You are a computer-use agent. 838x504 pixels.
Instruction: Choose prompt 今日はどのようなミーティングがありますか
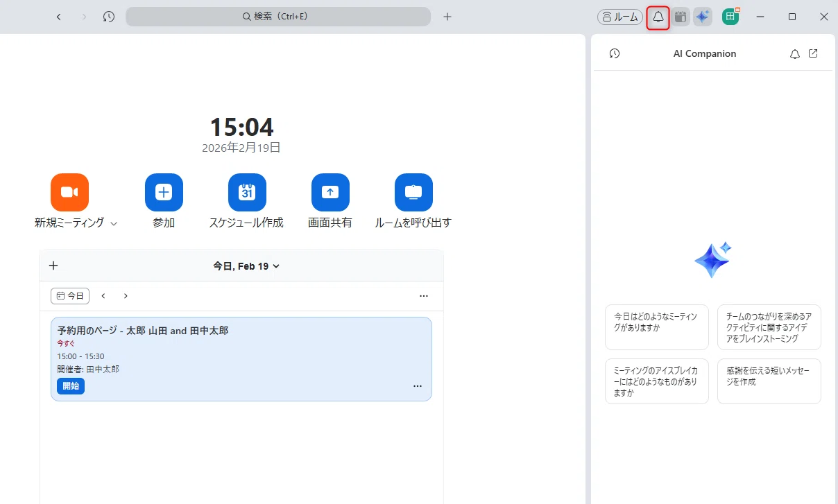[x=657, y=327]
